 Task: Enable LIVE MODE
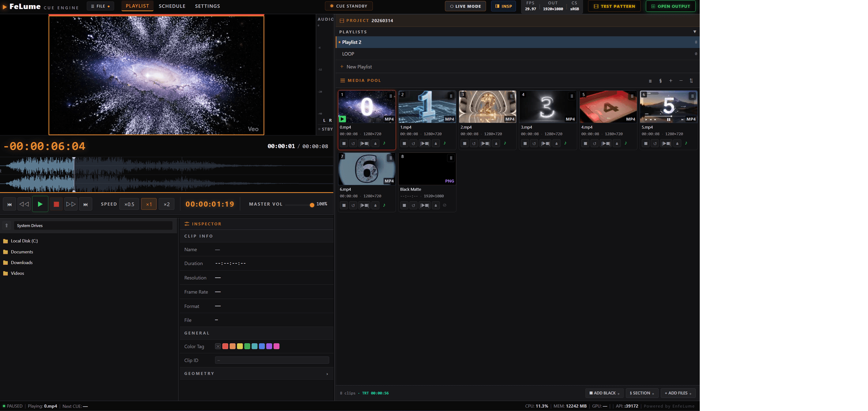point(465,6)
